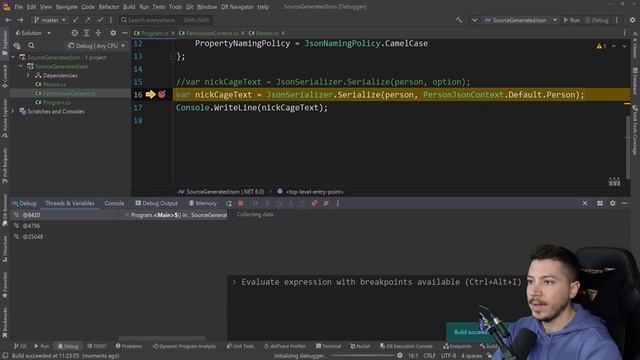Click the green rerun debugger icon
Image resolution: width=640 pixels, height=360 pixels.
pos(229,203)
